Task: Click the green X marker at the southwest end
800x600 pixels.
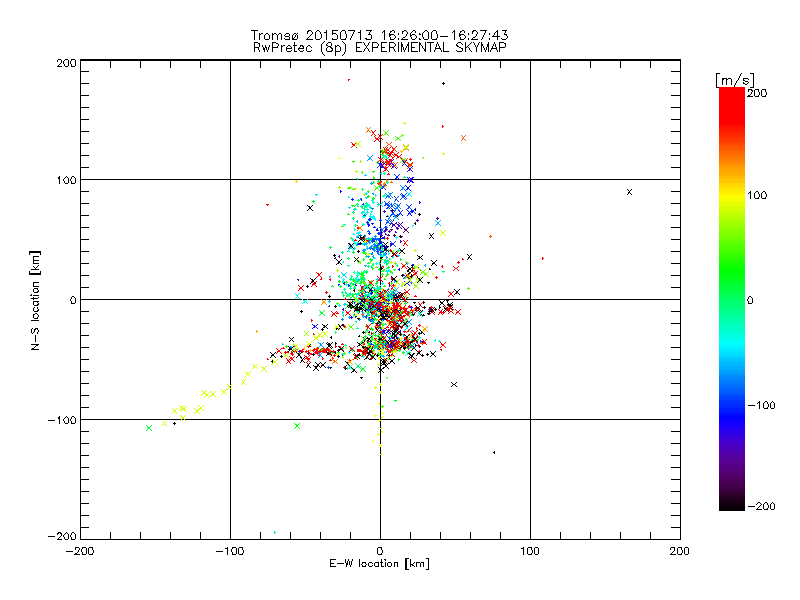Action: pyautogui.click(x=149, y=428)
